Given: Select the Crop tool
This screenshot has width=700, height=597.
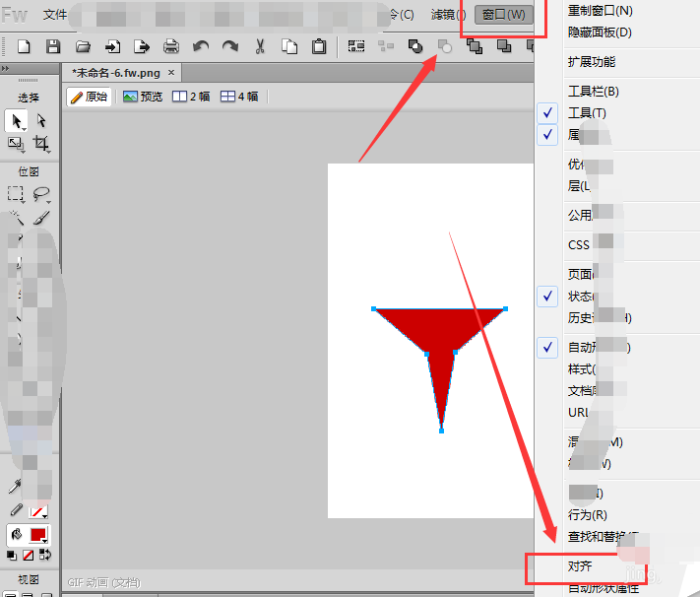Looking at the screenshot, I should coord(41,144).
